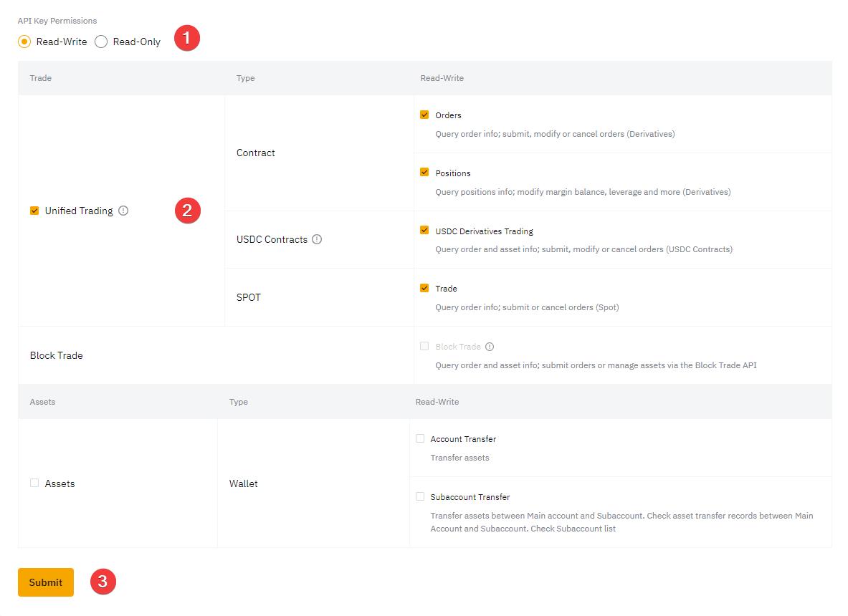The height and width of the screenshot is (616, 848).
Task: Click the info icon next to USDC Contracts
Action: (x=317, y=239)
